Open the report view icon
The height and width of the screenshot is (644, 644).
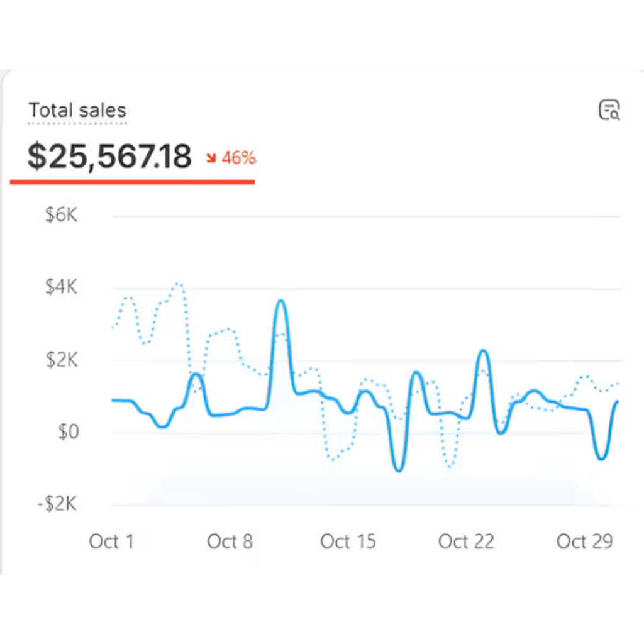pos(608,110)
